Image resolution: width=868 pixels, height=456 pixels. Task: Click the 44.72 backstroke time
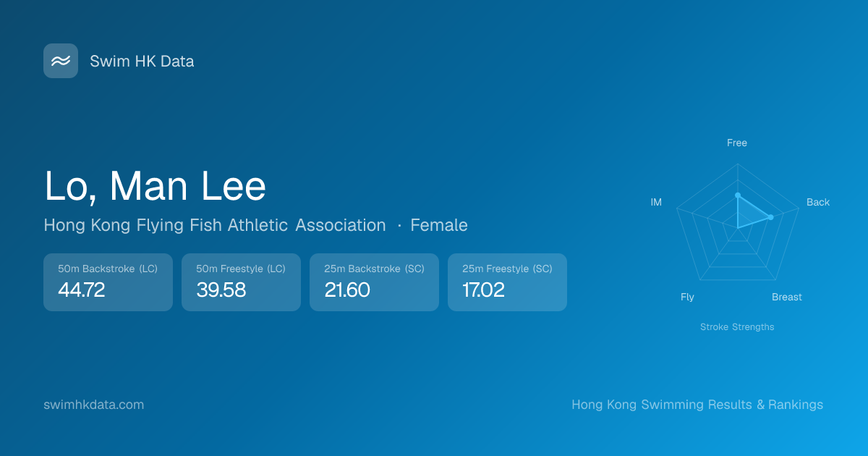coord(82,290)
